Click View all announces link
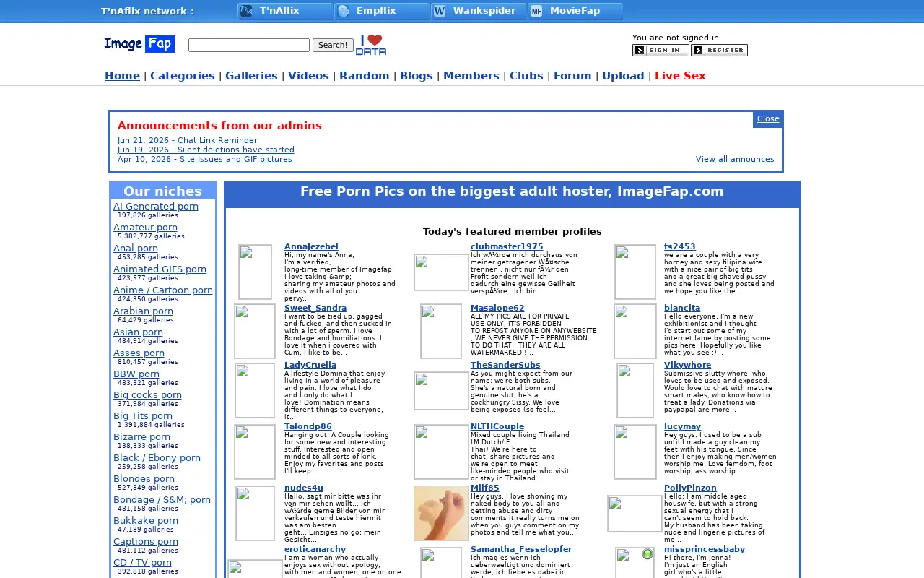 pos(735,159)
